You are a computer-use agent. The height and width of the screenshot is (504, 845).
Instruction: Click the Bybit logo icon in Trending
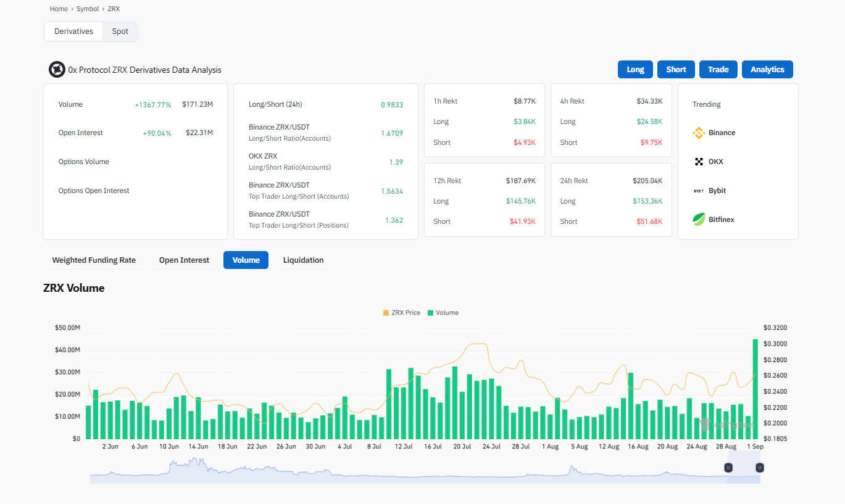699,191
